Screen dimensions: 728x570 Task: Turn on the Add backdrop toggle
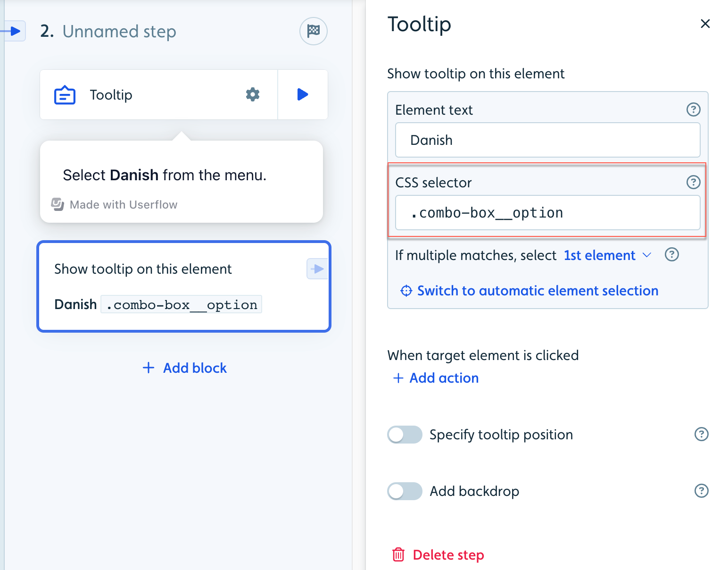(x=405, y=491)
